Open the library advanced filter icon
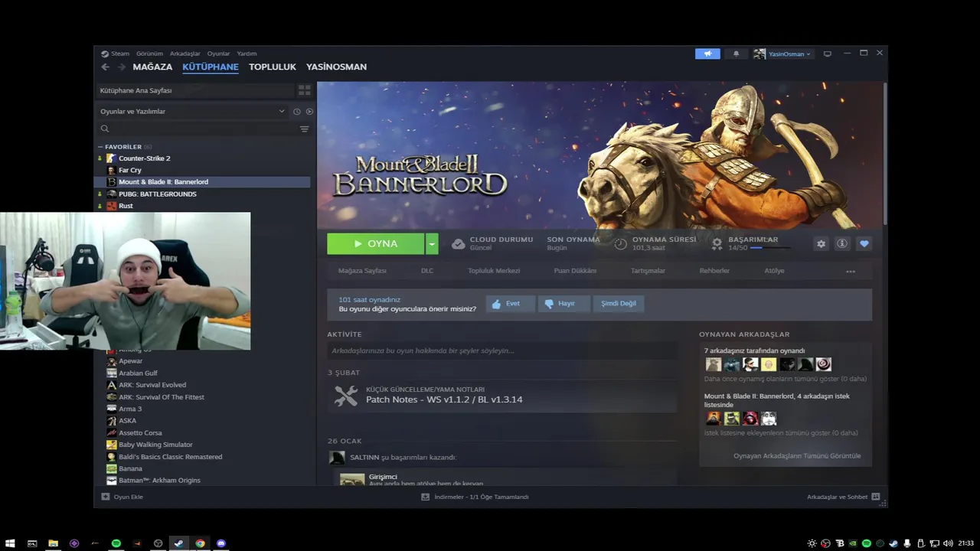Screen dimensions: 980x551 point(304,129)
